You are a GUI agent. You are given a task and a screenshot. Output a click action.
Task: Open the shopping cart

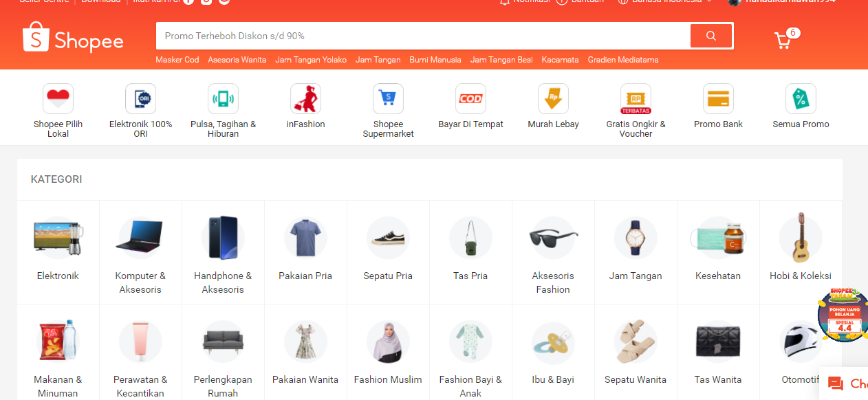click(783, 40)
